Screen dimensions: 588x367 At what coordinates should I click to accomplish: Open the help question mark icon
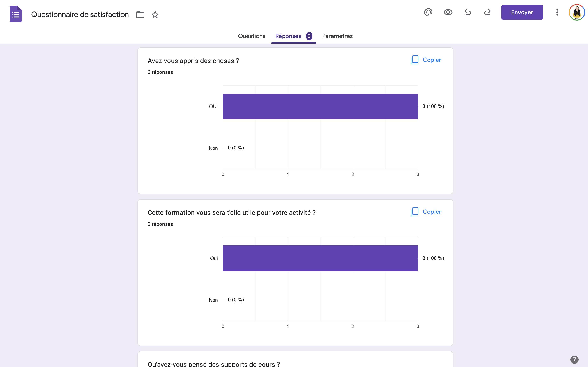click(x=574, y=359)
